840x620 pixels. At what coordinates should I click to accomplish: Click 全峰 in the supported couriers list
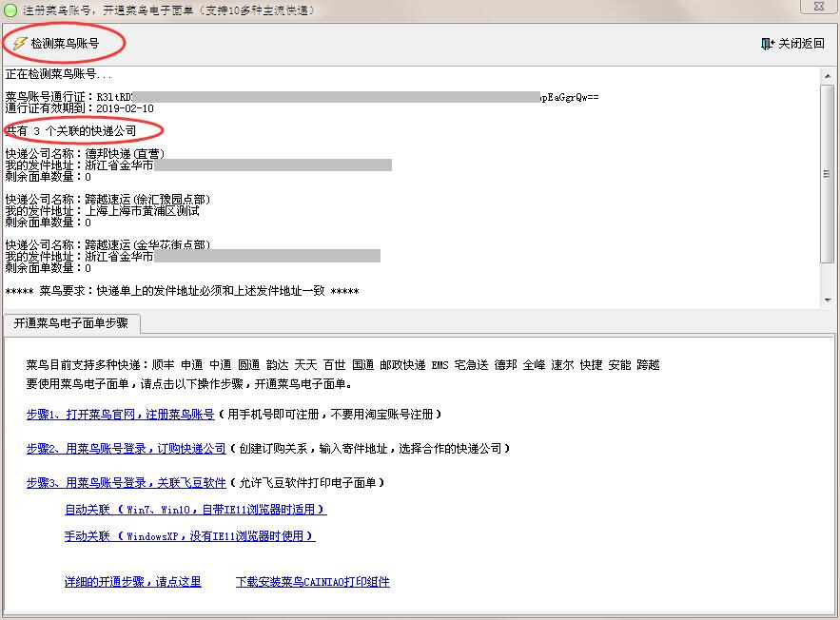click(534, 365)
